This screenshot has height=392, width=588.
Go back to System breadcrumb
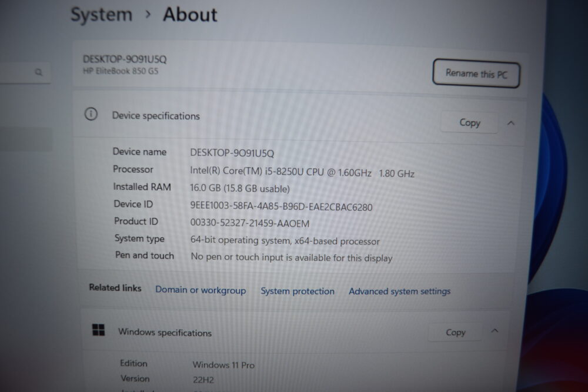click(x=102, y=15)
